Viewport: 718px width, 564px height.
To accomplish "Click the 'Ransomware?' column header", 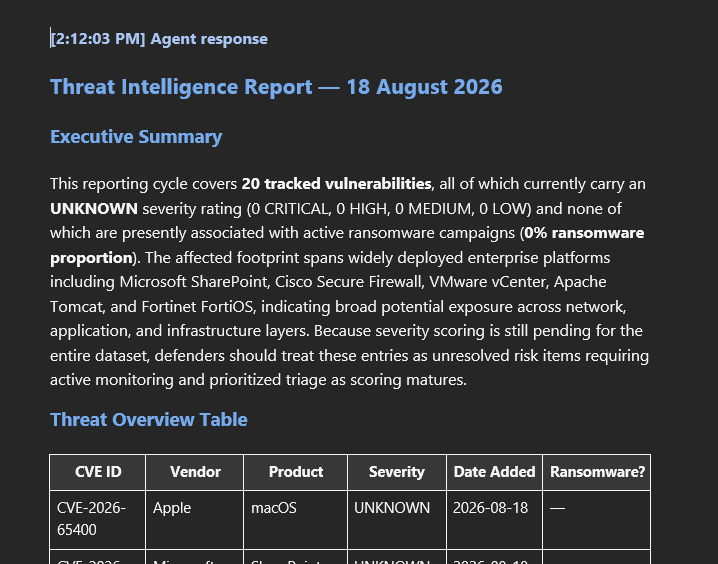I will 597,472.
